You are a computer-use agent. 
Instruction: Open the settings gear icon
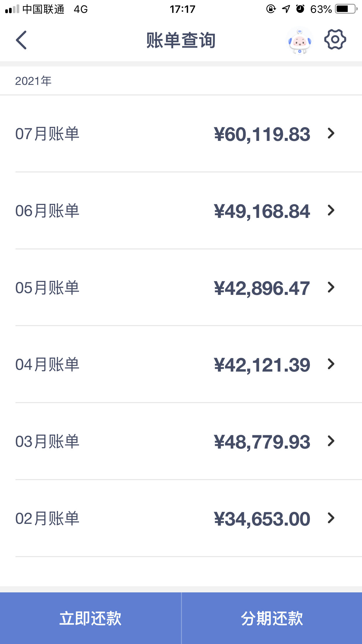(335, 39)
